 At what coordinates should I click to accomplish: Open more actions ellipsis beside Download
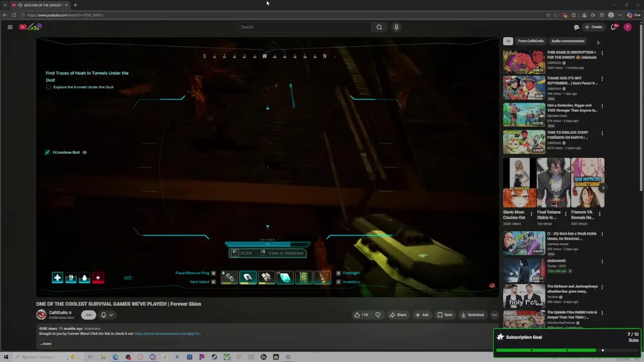pyautogui.click(x=494, y=315)
